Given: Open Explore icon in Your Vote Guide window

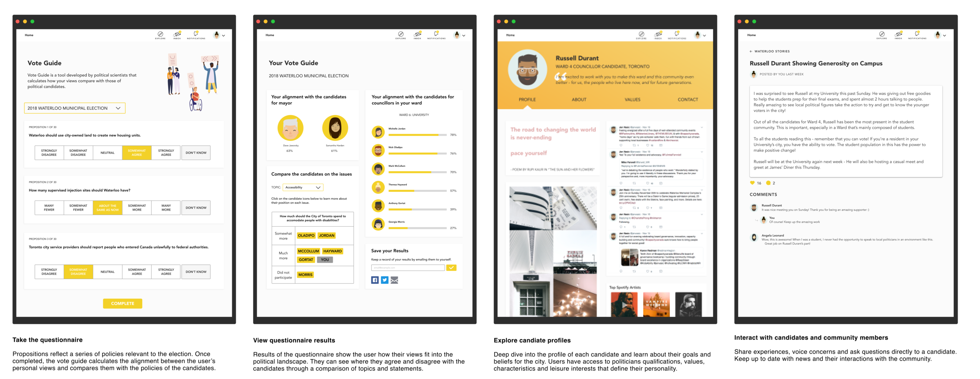Looking at the screenshot, I should (401, 35).
